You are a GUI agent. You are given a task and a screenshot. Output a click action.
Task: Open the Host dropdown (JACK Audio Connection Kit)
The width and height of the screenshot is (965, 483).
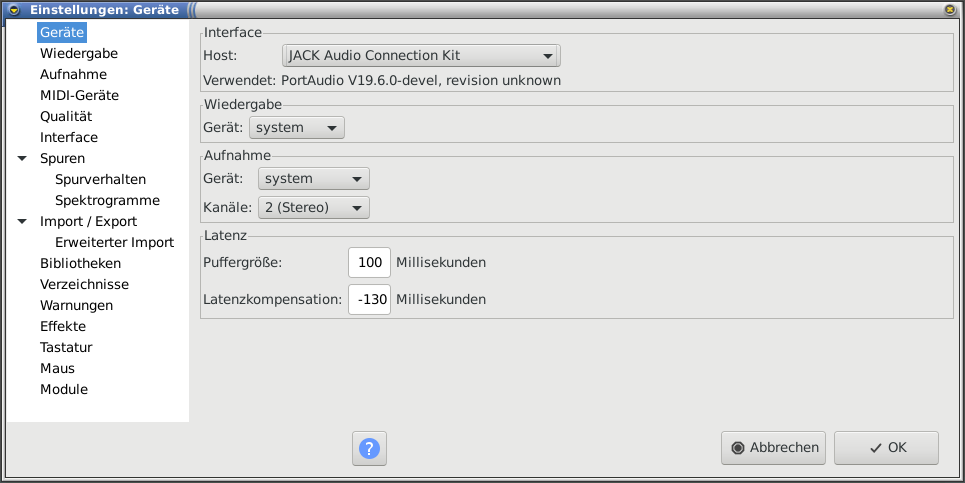[421, 56]
